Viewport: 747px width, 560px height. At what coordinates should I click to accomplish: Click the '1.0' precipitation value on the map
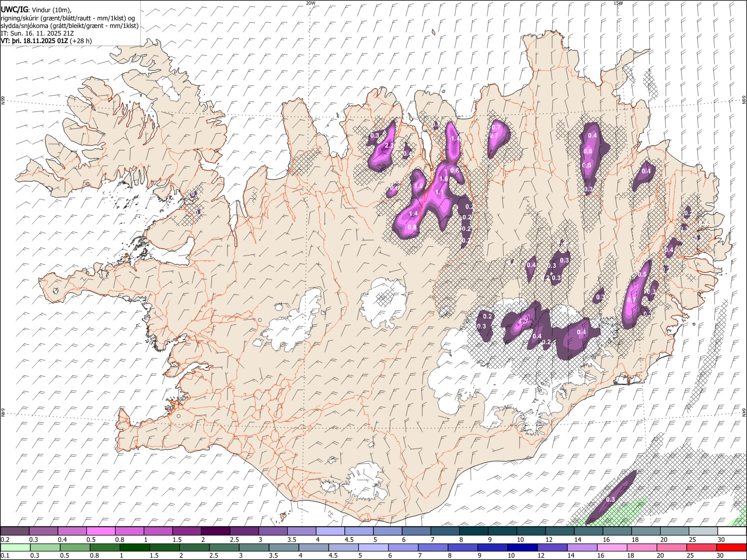[418, 186]
